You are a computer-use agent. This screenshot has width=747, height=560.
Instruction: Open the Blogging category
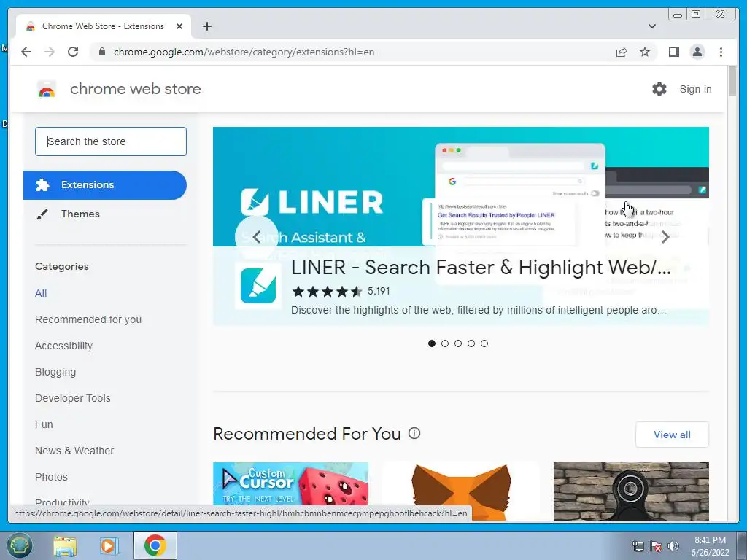click(x=55, y=372)
